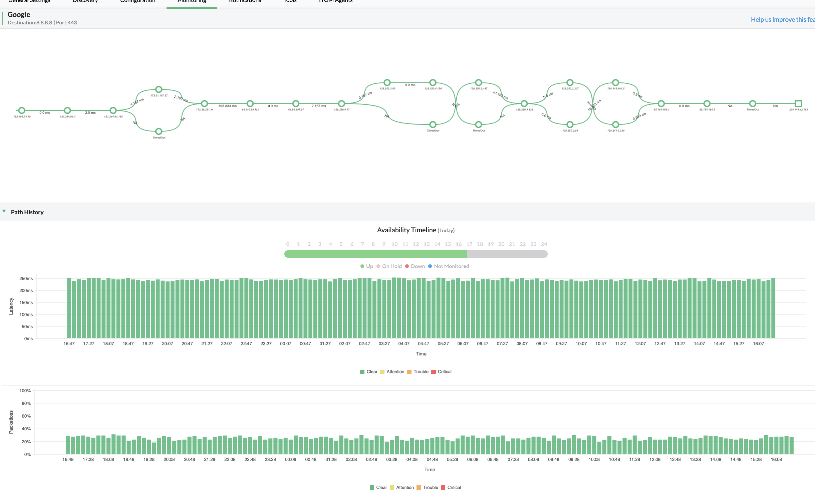Click the source node 192.168.73.10
The width and height of the screenshot is (815, 504).
pos(21,110)
